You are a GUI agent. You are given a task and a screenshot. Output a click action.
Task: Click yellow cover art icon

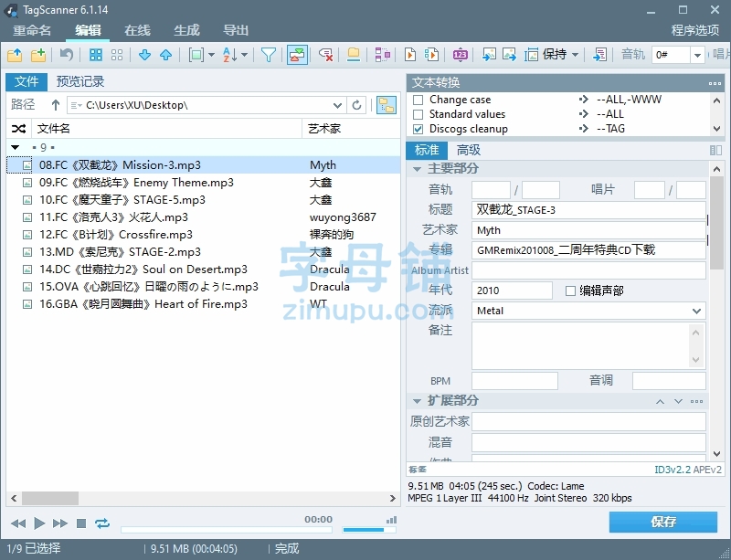point(354,55)
